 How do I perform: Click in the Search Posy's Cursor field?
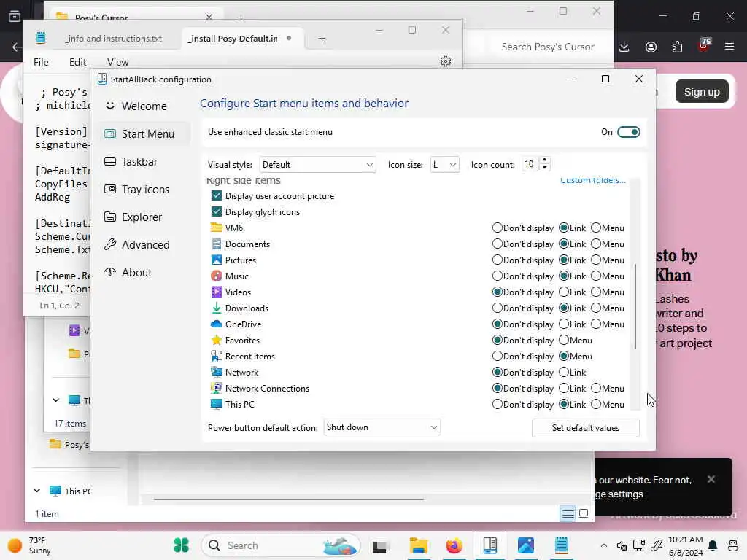point(547,47)
